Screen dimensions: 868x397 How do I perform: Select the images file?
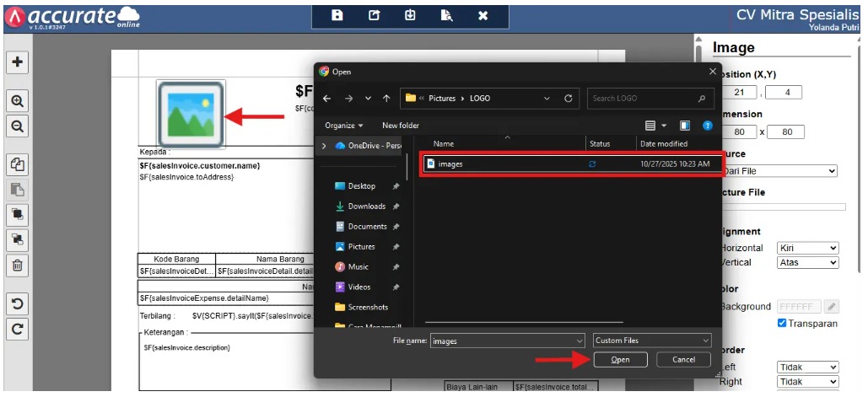(x=572, y=164)
